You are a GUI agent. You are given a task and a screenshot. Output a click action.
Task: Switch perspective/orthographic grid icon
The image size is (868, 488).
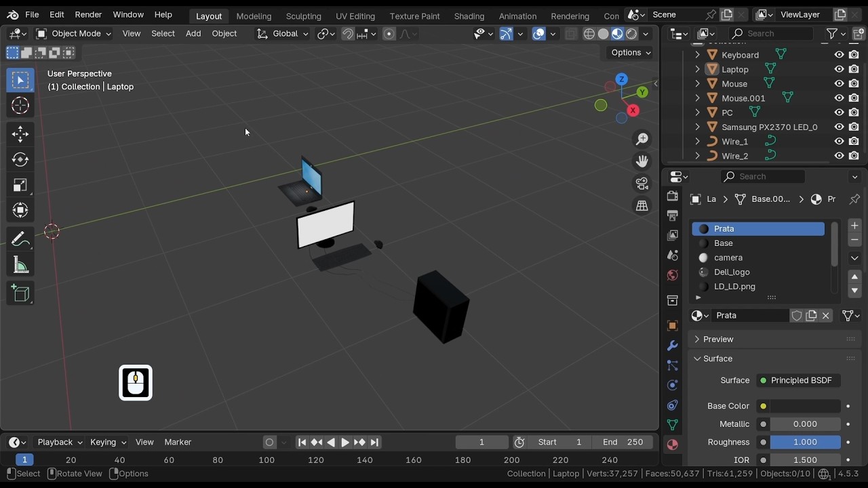coord(642,206)
